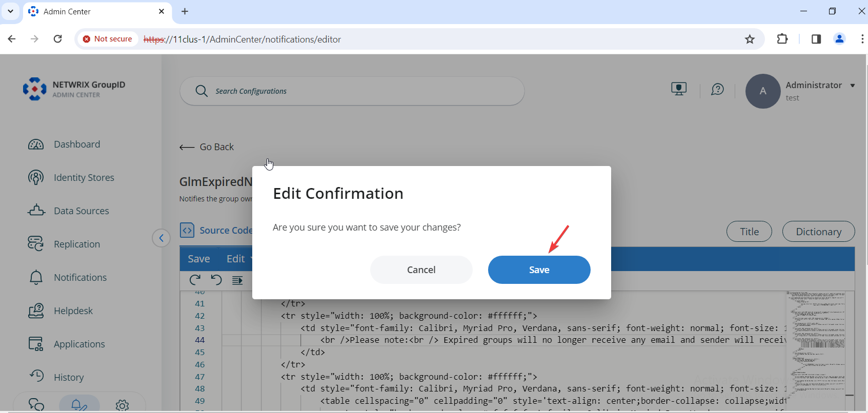Toggle the browser side panel icon
The image size is (868, 413).
coord(816,39)
